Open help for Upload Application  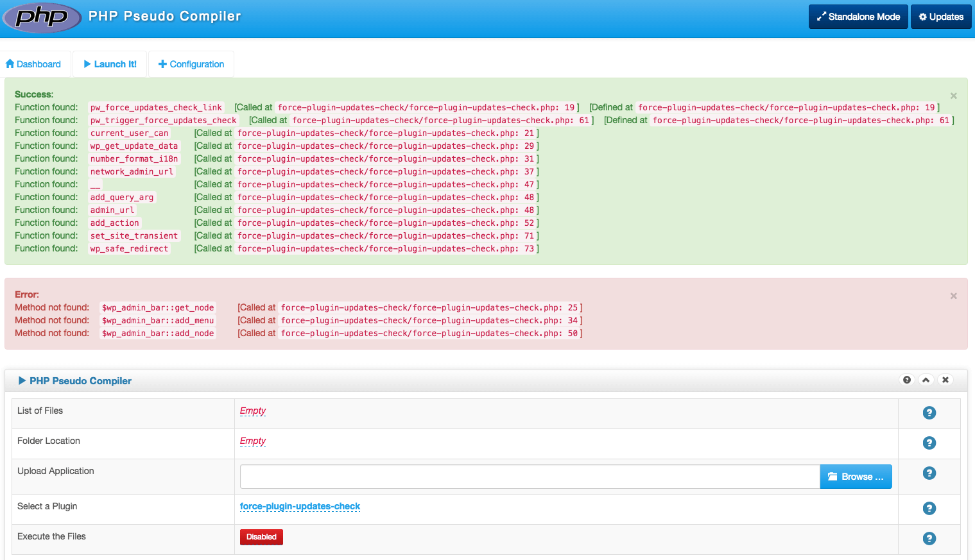click(x=929, y=473)
